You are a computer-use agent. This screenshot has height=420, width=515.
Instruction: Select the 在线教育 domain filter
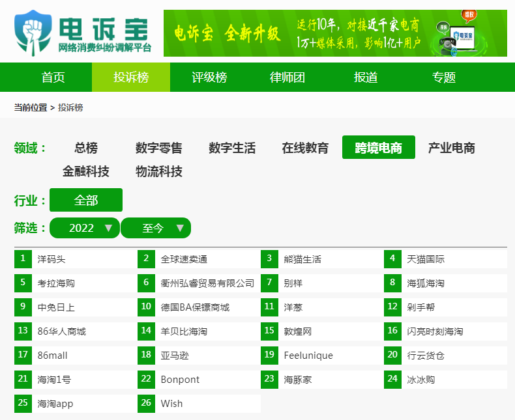306,147
